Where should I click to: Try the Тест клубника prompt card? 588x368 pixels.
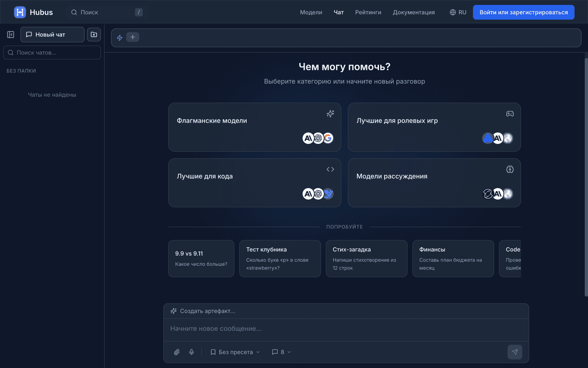tap(280, 258)
